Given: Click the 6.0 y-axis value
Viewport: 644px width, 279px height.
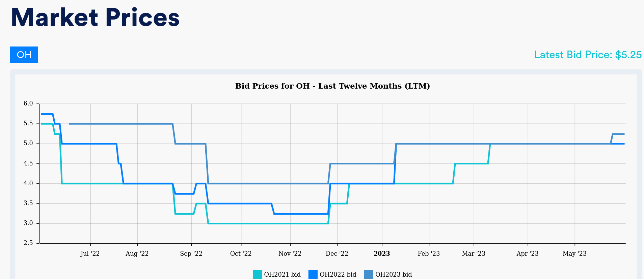Looking at the screenshot, I should point(28,103).
